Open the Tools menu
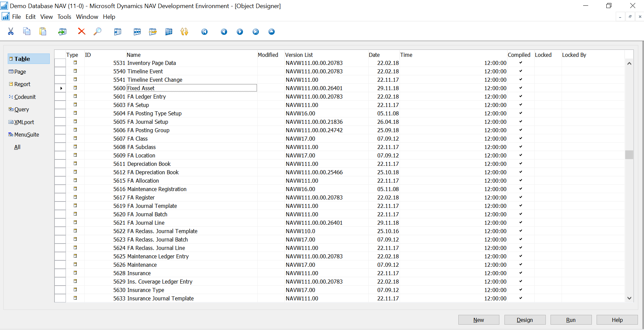The height and width of the screenshot is (330, 644). (64, 17)
